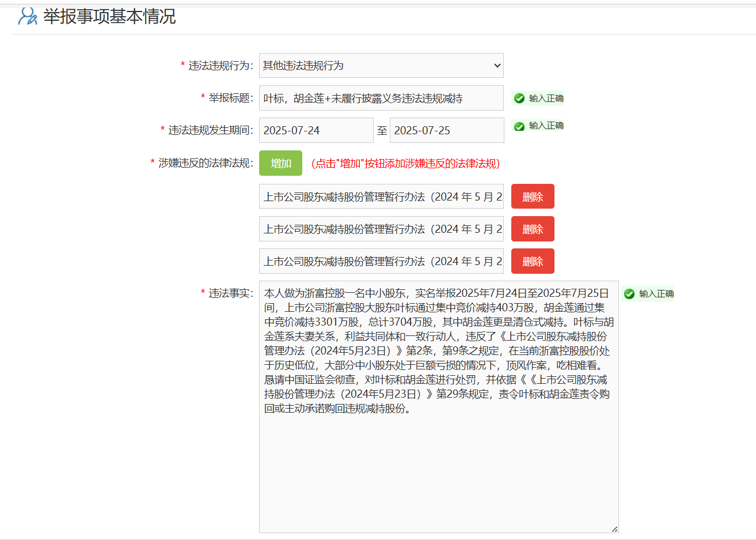Click the 违法事实 label

(231, 293)
